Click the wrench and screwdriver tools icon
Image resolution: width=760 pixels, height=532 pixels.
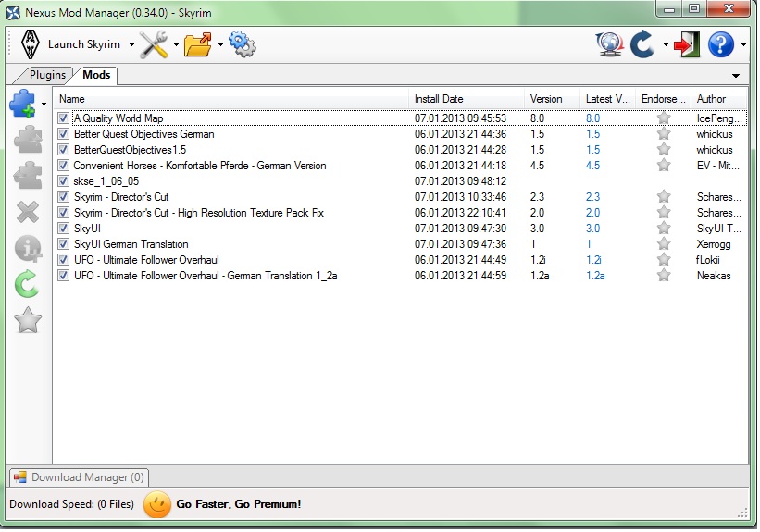[153, 43]
